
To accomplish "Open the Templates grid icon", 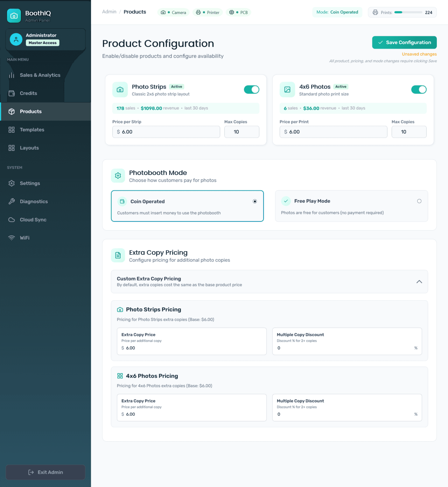I will (12, 130).
